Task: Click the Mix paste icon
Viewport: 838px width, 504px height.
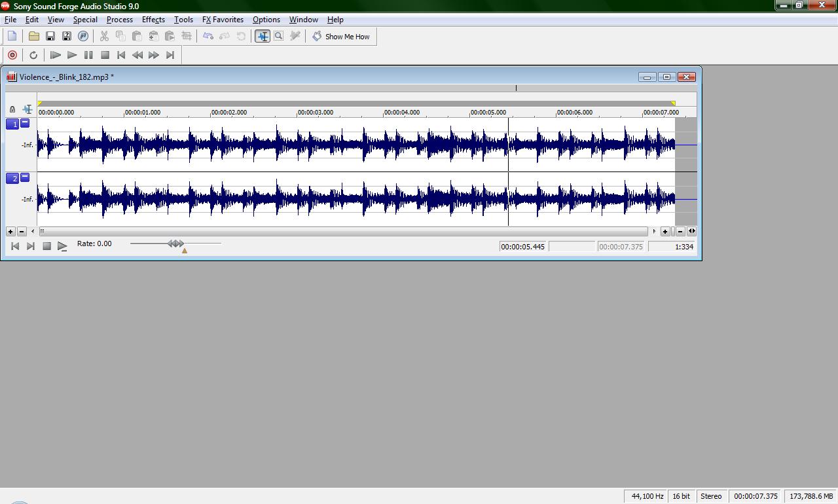Action: point(153,36)
